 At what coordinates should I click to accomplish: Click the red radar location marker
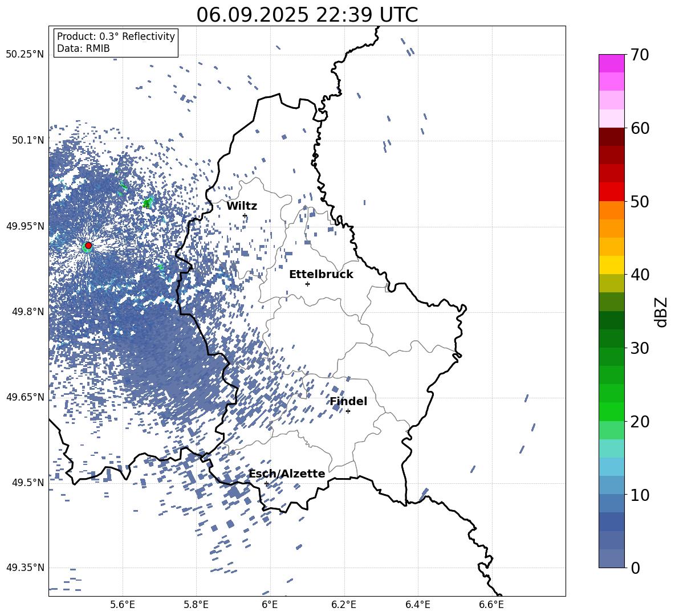tap(88, 246)
